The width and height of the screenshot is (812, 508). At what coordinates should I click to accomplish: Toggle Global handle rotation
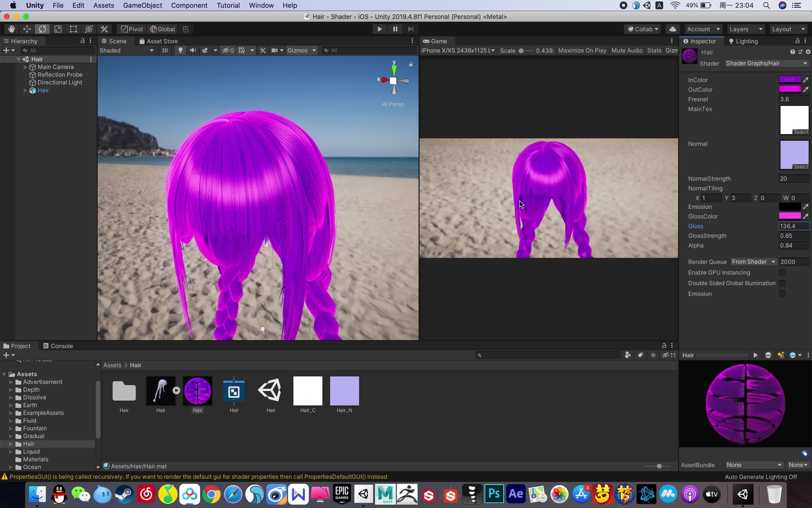click(162, 29)
